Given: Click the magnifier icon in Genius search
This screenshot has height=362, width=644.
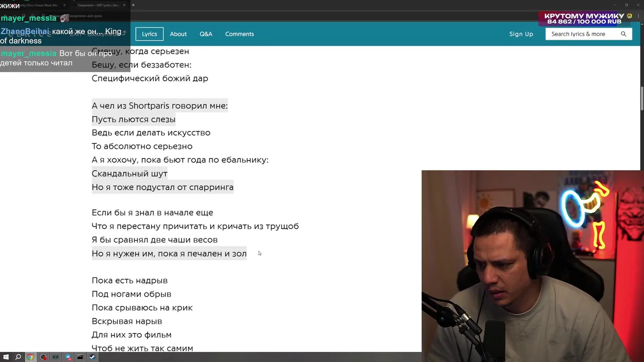Looking at the screenshot, I should [x=623, y=34].
